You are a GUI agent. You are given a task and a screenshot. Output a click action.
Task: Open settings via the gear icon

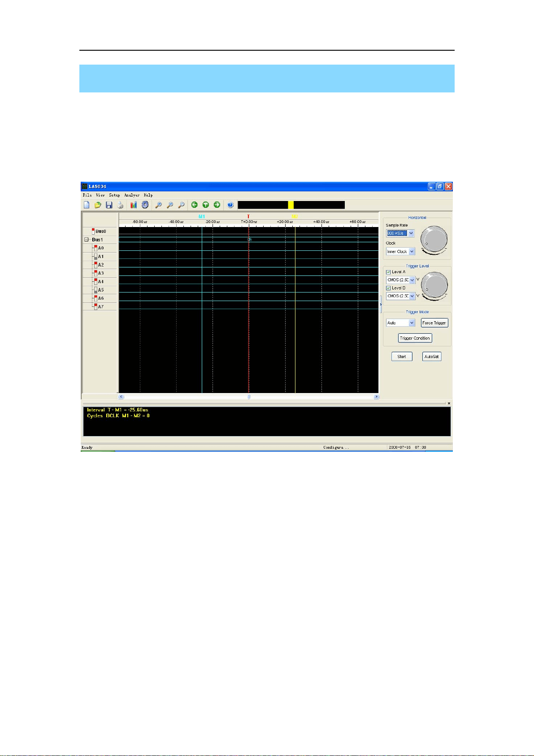145,205
